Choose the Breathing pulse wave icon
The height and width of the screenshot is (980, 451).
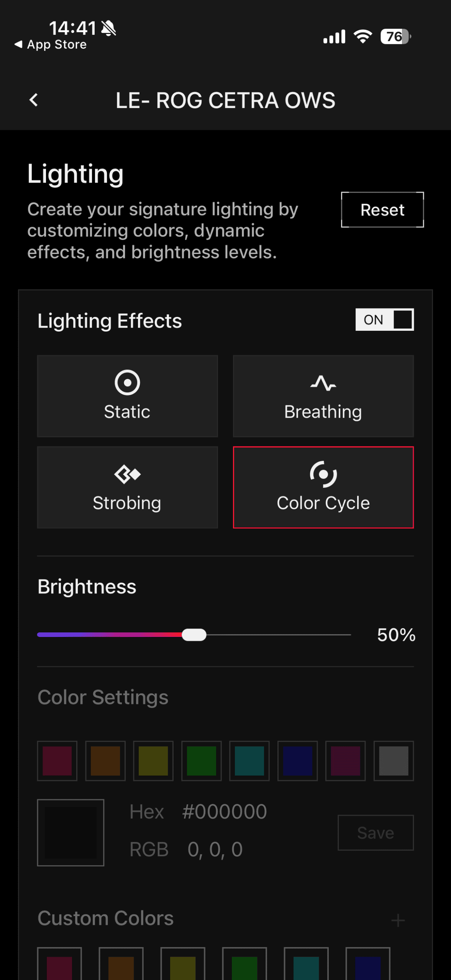click(x=323, y=383)
